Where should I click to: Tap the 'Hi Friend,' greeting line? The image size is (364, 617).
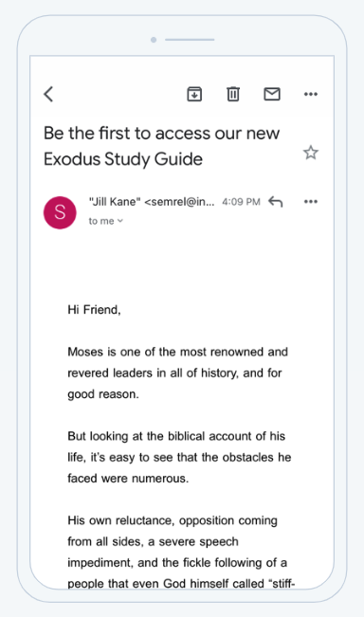pos(94,310)
